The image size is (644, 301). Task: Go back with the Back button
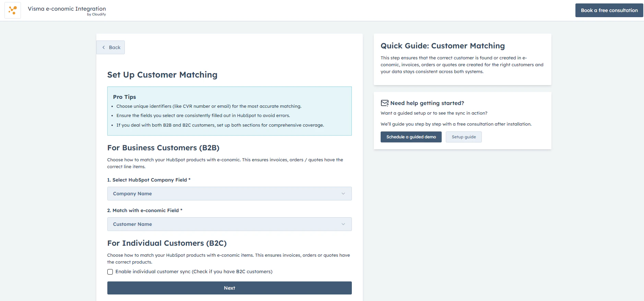(110, 47)
